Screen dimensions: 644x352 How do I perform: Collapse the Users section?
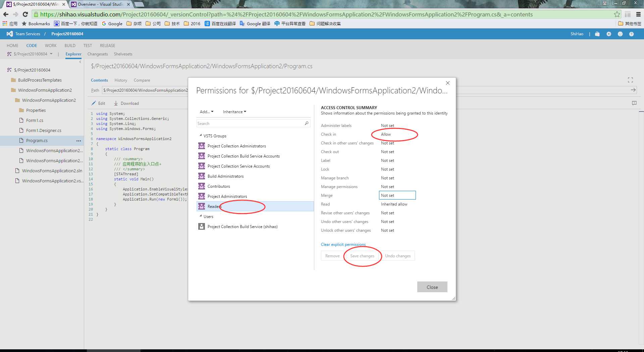201,216
